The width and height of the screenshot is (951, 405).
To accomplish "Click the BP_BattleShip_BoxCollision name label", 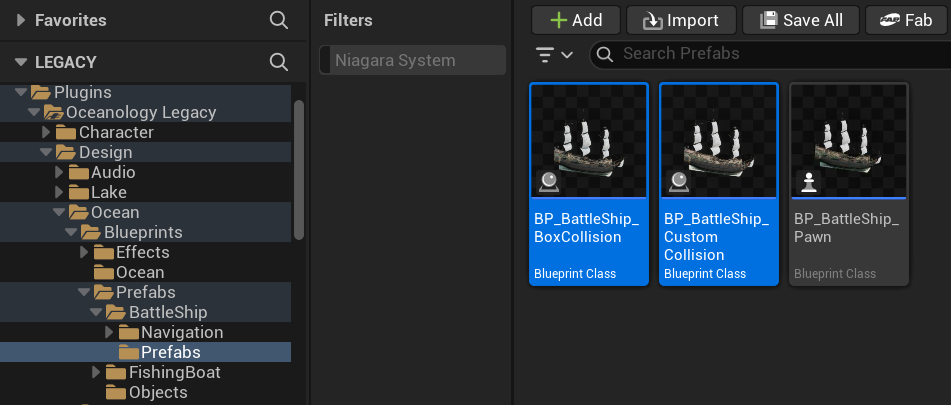I will point(586,228).
